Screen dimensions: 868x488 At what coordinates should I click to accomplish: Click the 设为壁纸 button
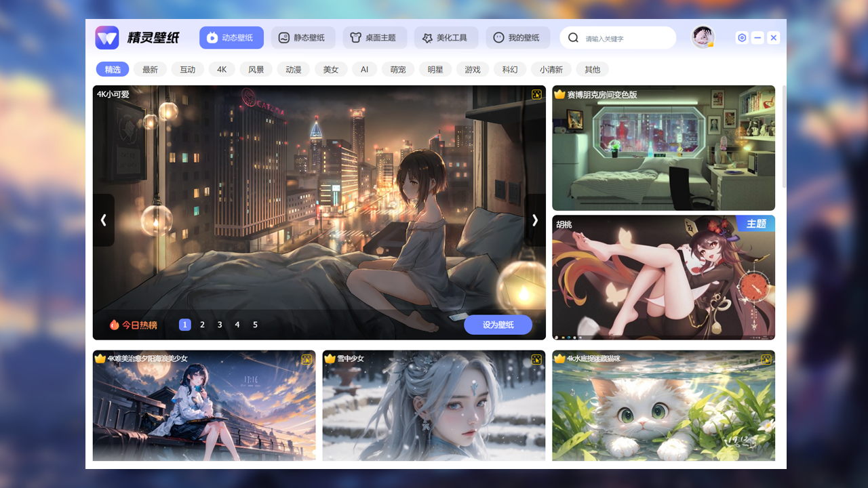498,325
